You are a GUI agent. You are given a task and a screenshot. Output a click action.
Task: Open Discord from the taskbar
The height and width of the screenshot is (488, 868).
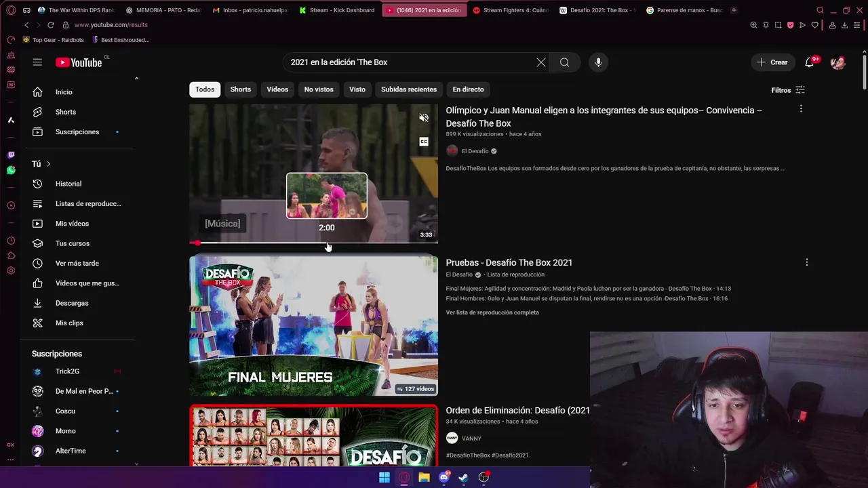pyautogui.click(x=444, y=477)
